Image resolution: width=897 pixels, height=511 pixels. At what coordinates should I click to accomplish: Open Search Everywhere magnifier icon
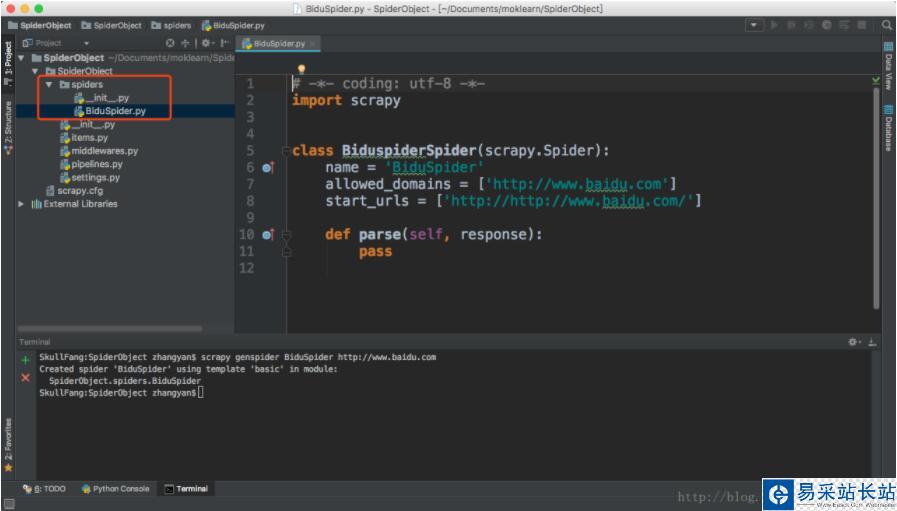point(886,25)
